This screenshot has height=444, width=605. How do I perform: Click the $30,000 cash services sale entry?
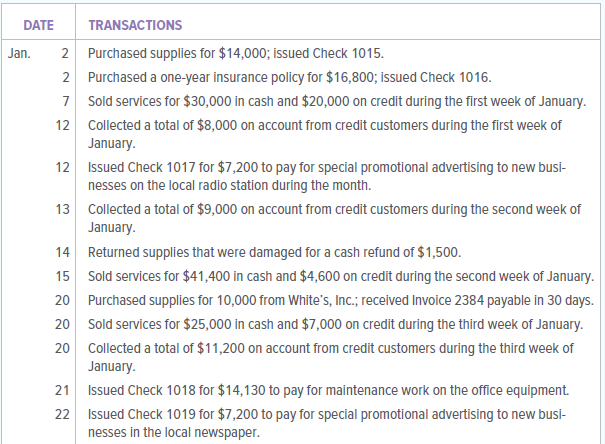pos(337,100)
